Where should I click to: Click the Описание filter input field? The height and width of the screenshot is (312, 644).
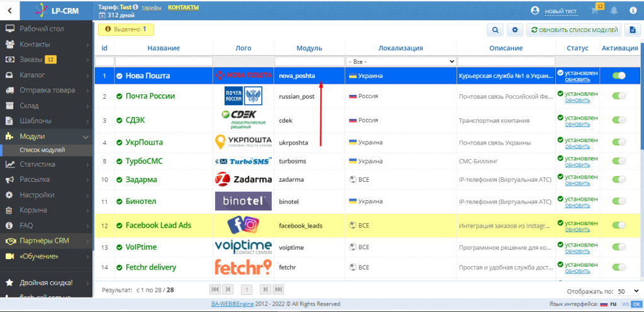click(x=506, y=61)
